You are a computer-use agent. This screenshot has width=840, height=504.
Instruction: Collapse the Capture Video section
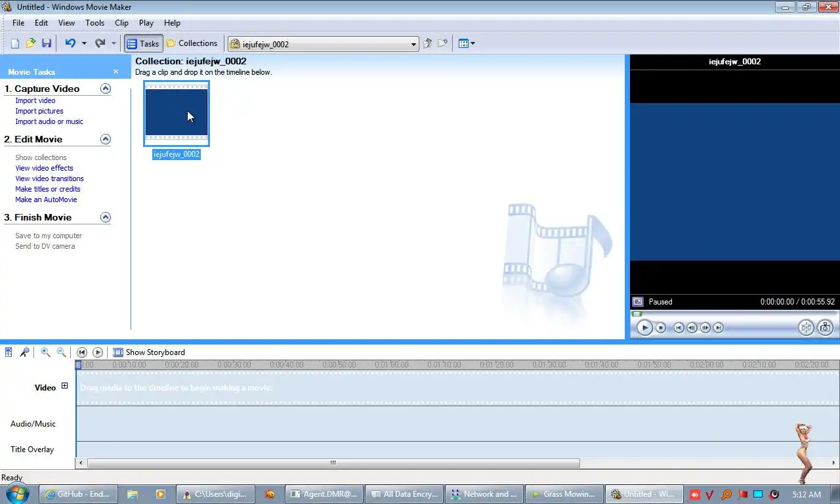point(106,89)
